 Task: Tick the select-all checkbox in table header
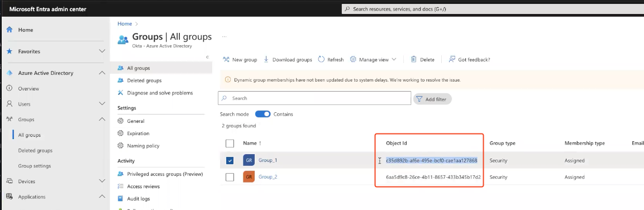click(x=230, y=144)
